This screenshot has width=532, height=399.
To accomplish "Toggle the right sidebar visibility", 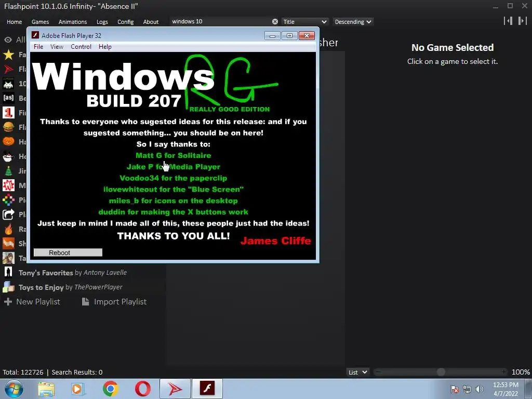I will pos(522,21).
